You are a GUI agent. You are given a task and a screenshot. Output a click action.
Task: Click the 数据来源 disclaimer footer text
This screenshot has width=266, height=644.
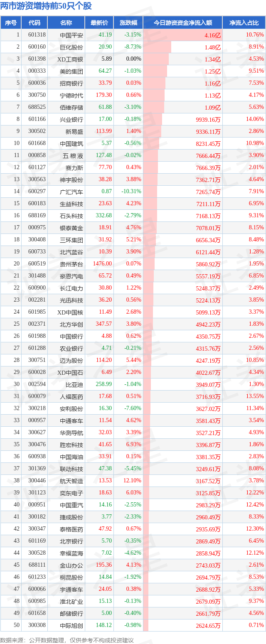67,640
